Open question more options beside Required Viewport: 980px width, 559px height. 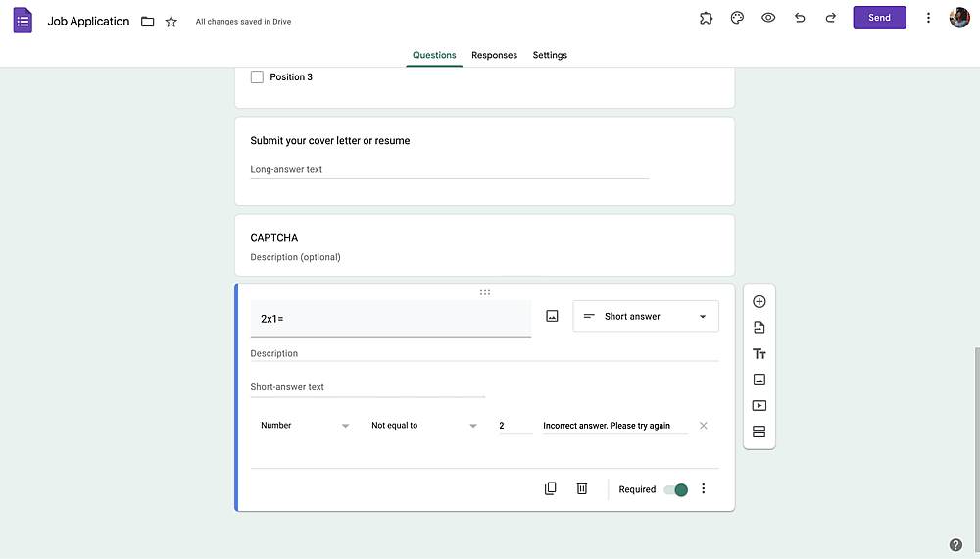tap(703, 488)
